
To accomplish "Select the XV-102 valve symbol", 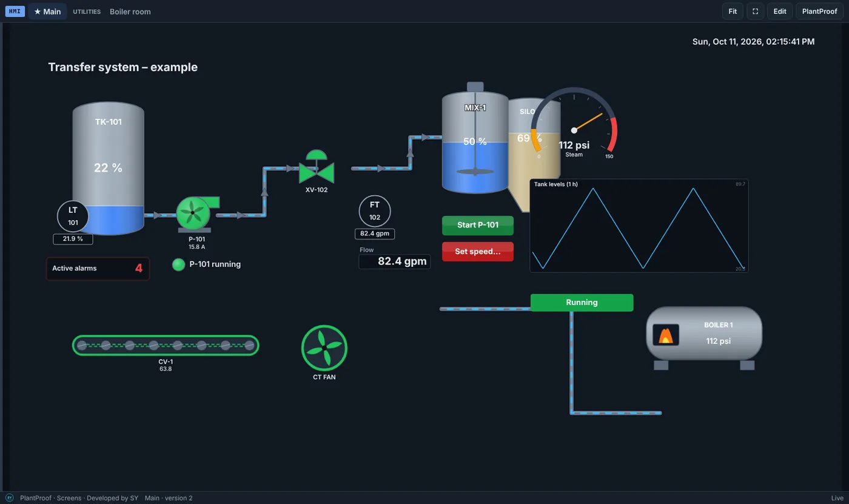I will [x=317, y=167].
